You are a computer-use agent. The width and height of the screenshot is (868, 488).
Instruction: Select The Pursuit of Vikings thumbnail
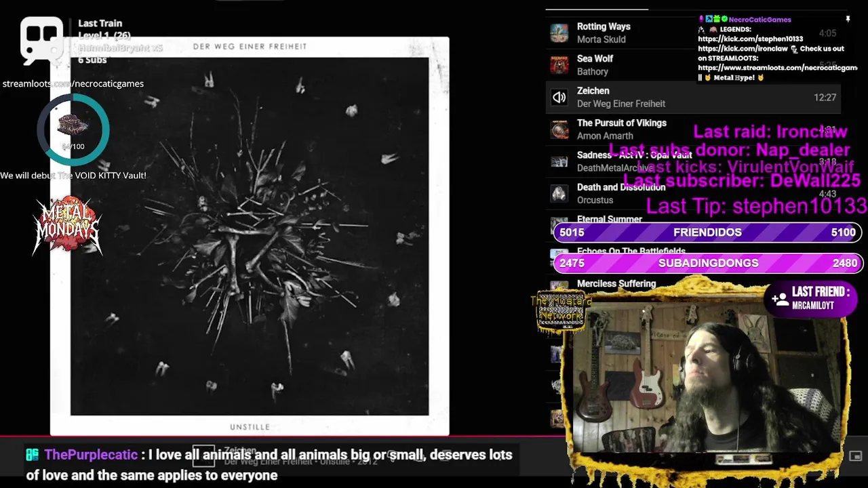559,129
